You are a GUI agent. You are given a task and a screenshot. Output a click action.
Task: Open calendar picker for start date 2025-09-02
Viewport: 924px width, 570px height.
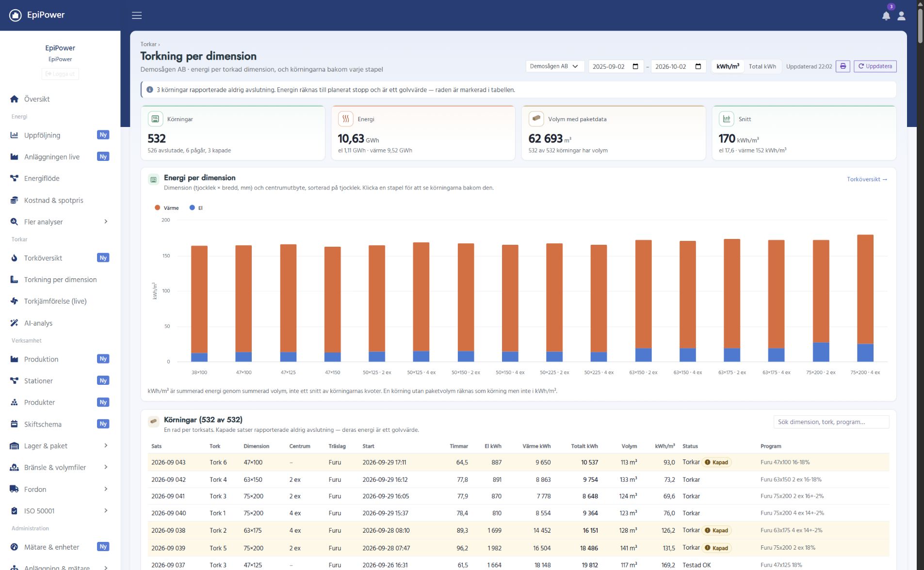point(635,66)
